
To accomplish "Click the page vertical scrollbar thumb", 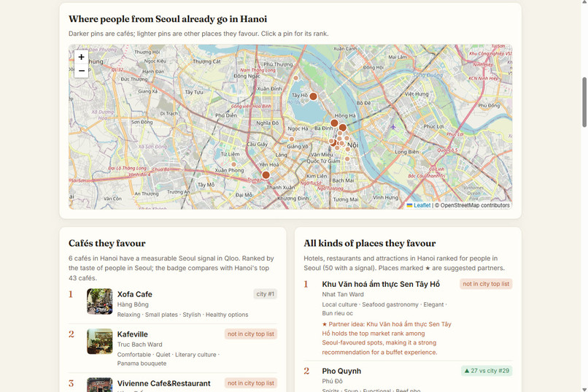I will tap(584, 102).
